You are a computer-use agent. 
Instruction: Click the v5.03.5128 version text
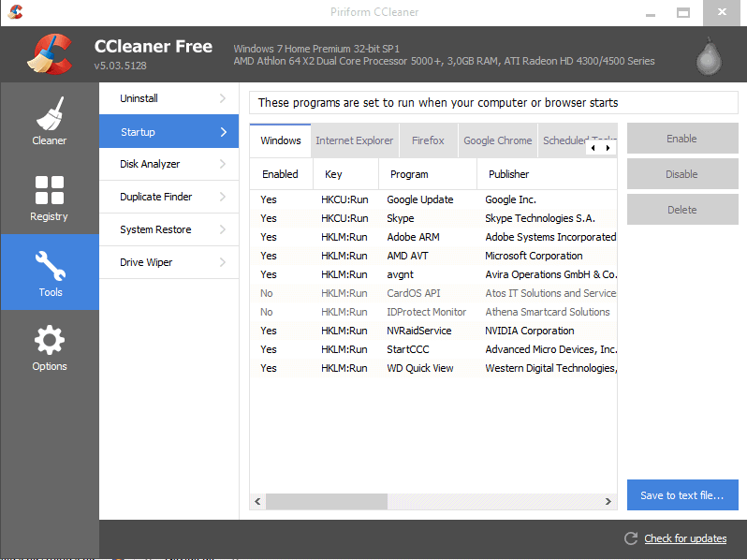[120, 66]
